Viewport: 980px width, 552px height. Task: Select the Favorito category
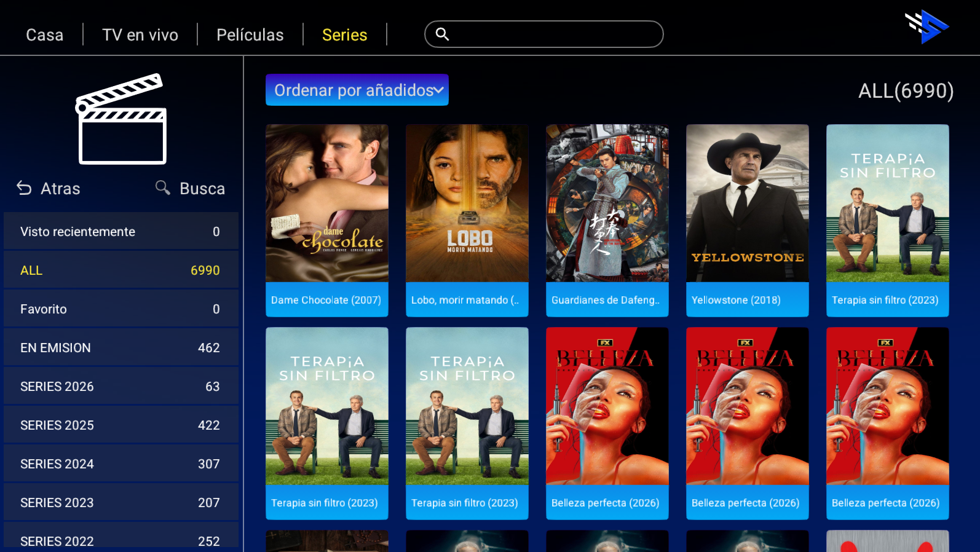[121, 309]
